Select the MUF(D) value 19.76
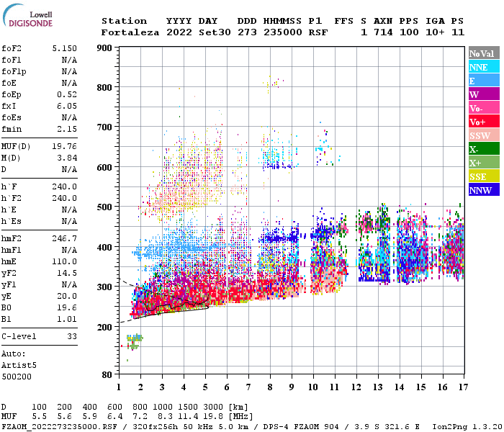Viewport: 504px width, 432px height. point(65,146)
